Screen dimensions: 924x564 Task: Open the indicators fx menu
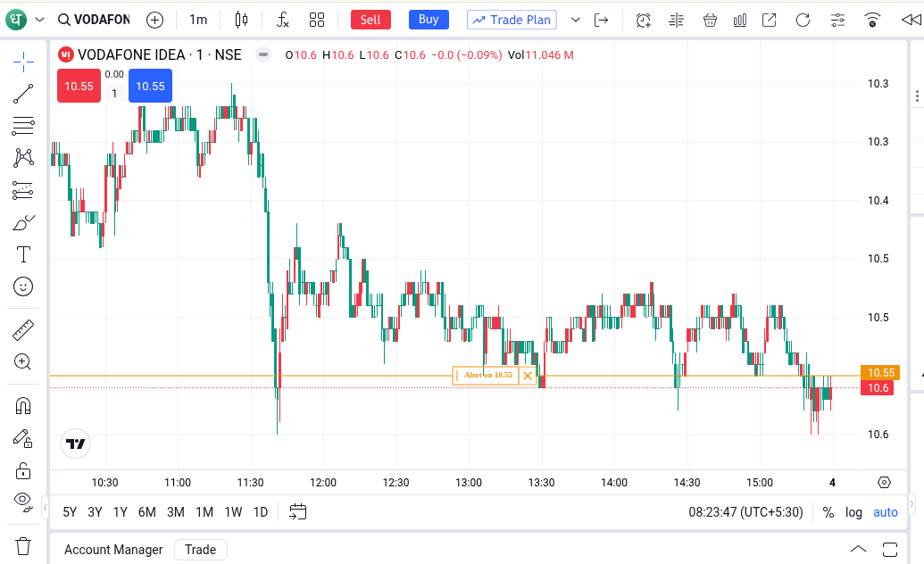(282, 20)
